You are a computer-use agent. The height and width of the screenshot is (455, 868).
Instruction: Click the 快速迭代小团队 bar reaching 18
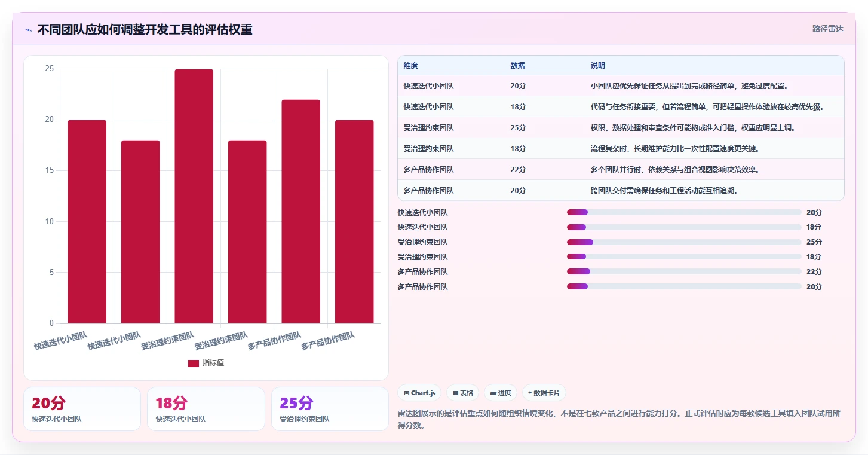click(x=140, y=232)
